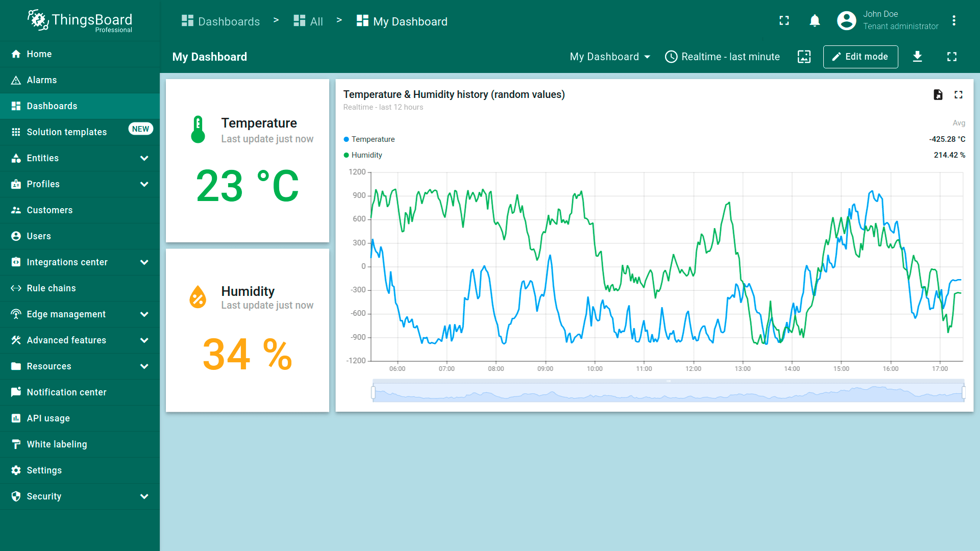
Task: Toggle fullscreen icon in top header
Action: click(784, 21)
